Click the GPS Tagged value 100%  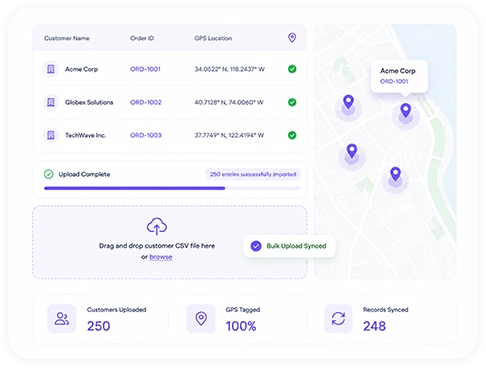[x=241, y=326]
